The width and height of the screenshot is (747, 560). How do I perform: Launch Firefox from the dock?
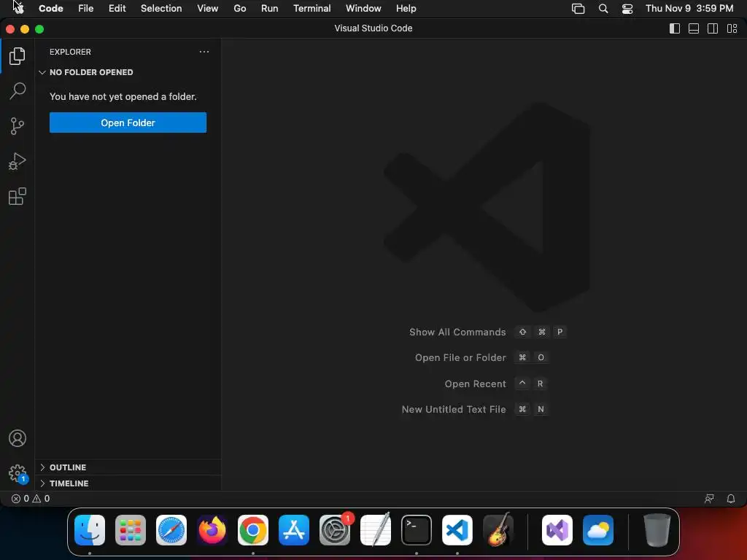pyautogui.click(x=212, y=530)
